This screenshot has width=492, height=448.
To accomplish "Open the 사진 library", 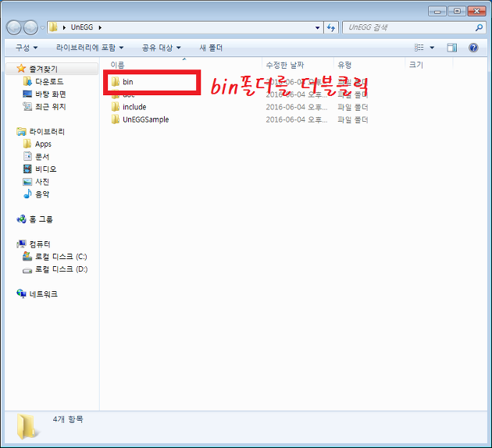I will (x=42, y=182).
